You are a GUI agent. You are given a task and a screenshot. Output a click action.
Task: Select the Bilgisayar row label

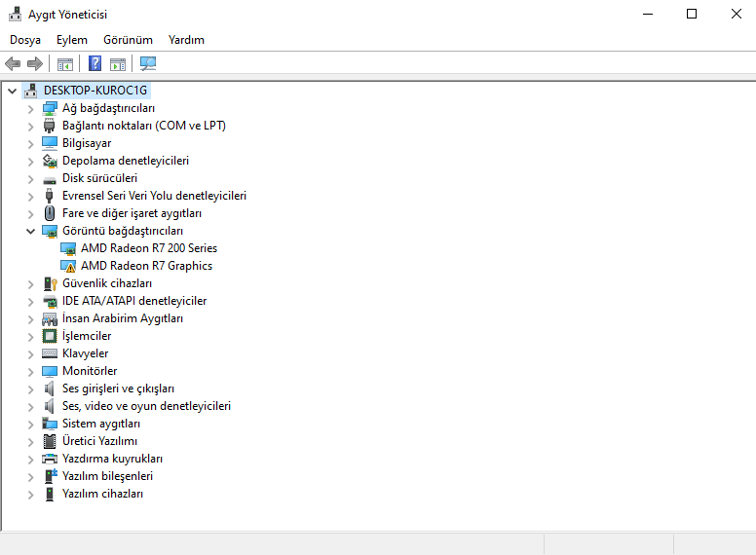tap(87, 143)
